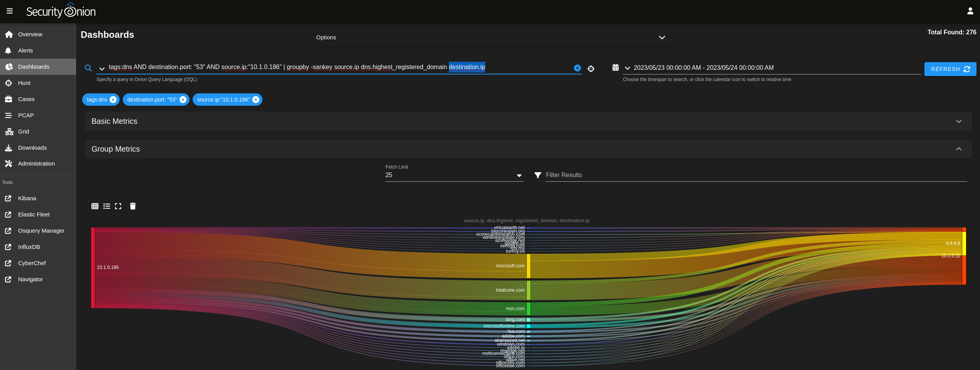The image size is (980, 370).
Task: Click the Filter Results field
Action: tap(756, 175)
